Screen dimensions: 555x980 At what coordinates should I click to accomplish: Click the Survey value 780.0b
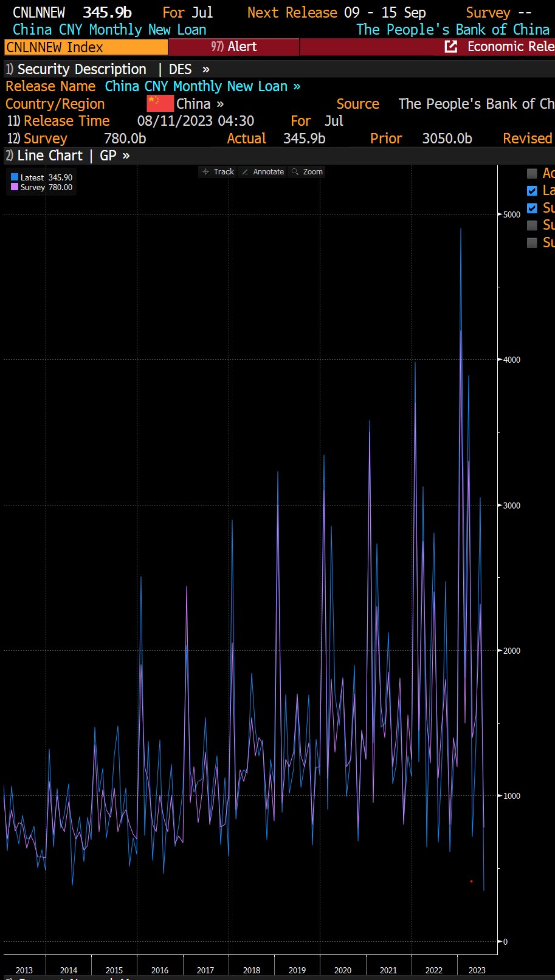click(125, 139)
